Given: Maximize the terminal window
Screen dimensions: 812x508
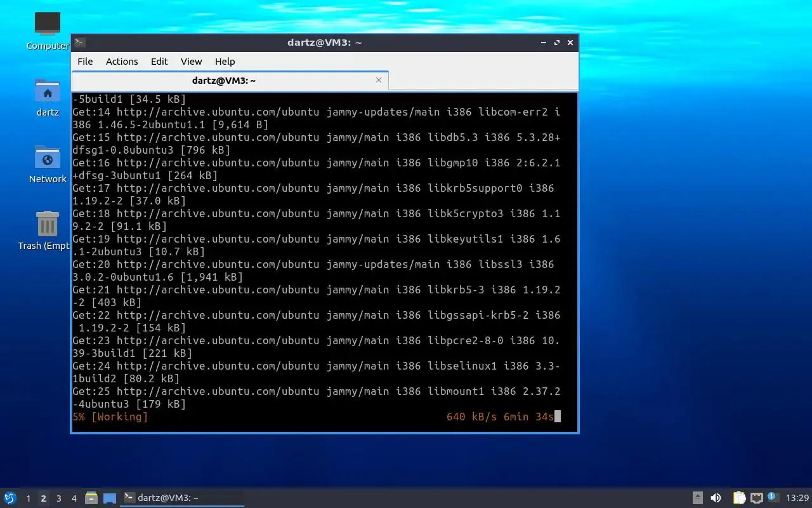Looking at the screenshot, I should [x=557, y=43].
